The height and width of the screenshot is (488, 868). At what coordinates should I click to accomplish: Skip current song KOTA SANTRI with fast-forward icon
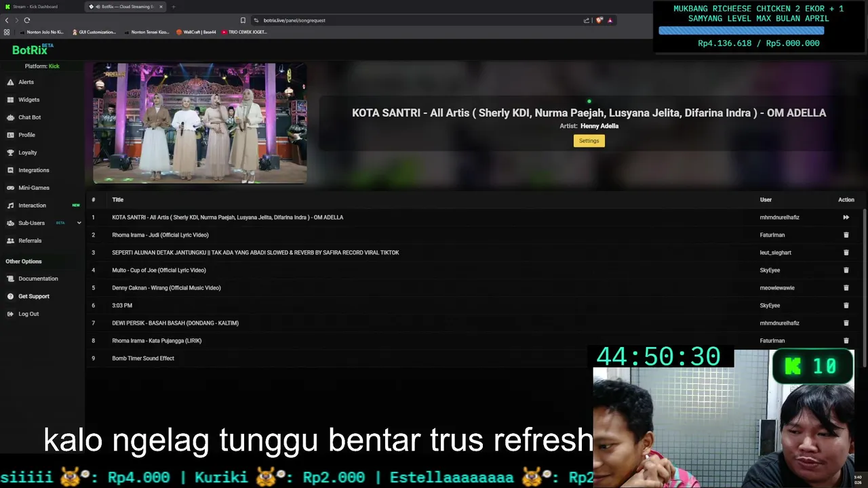(846, 218)
